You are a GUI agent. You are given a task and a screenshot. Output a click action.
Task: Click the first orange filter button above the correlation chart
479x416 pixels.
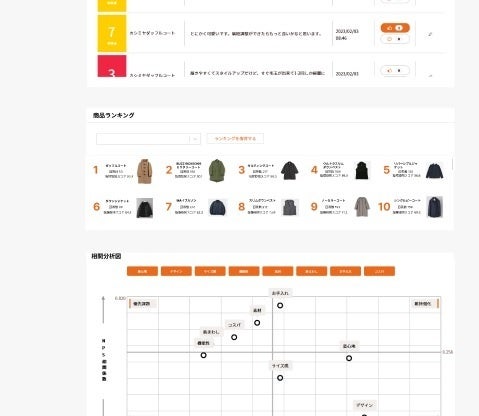[142, 271]
